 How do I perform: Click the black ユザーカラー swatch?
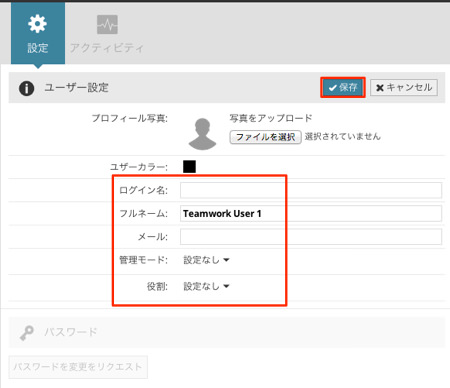[x=189, y=166]
